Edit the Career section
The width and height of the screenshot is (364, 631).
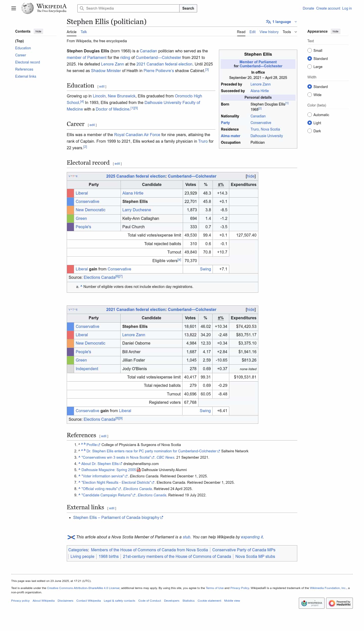pos(92,125)
